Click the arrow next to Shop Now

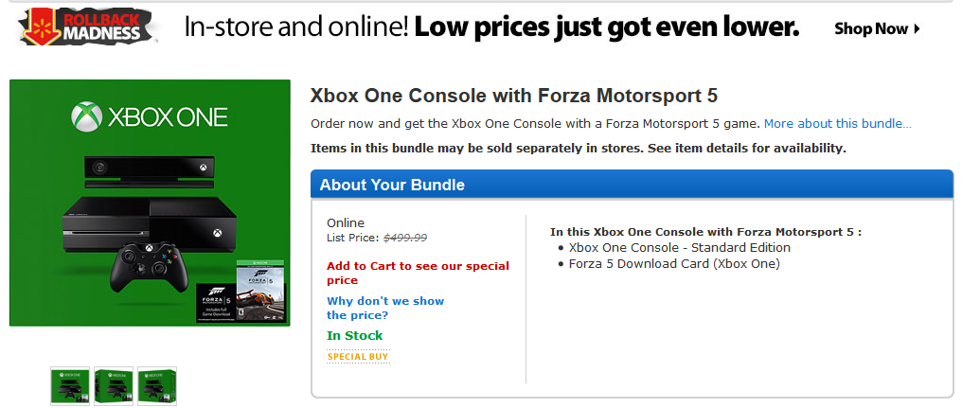[x=917, y=28]
